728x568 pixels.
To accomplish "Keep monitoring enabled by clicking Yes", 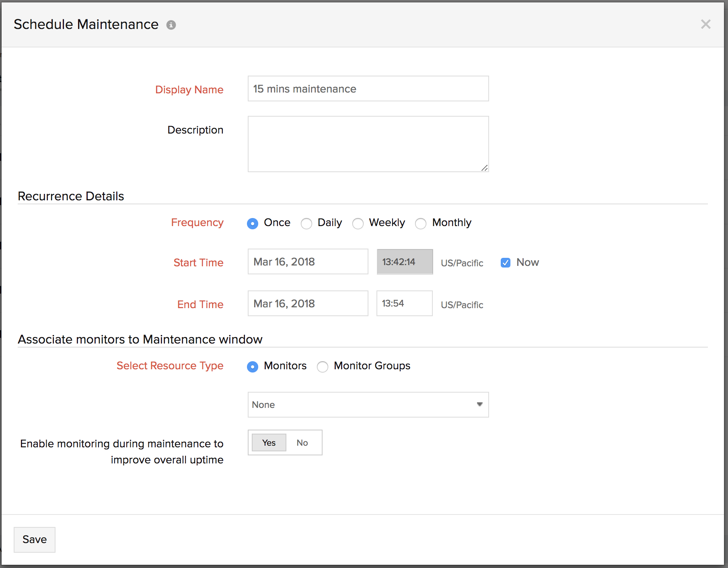I will tap(269, 442).
